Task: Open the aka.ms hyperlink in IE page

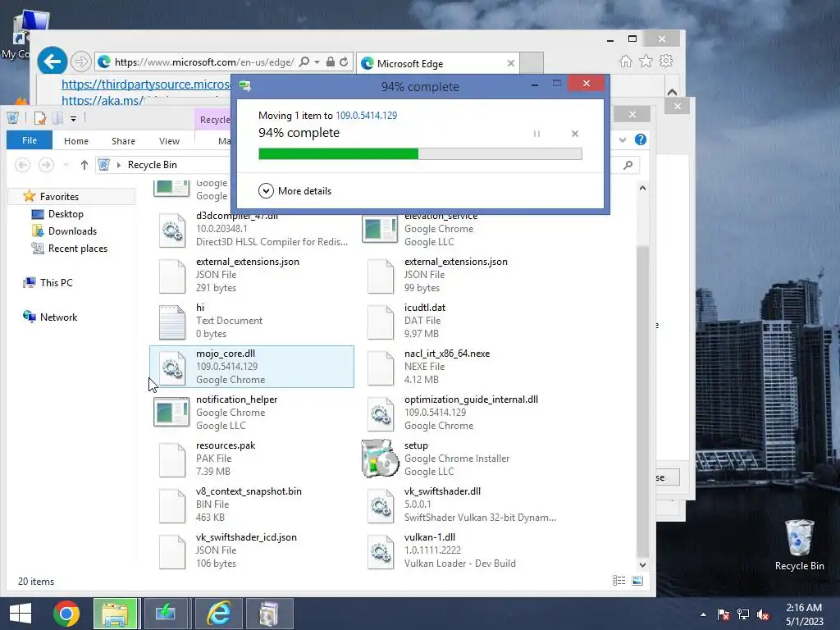Action: click(x=103, y=100)
